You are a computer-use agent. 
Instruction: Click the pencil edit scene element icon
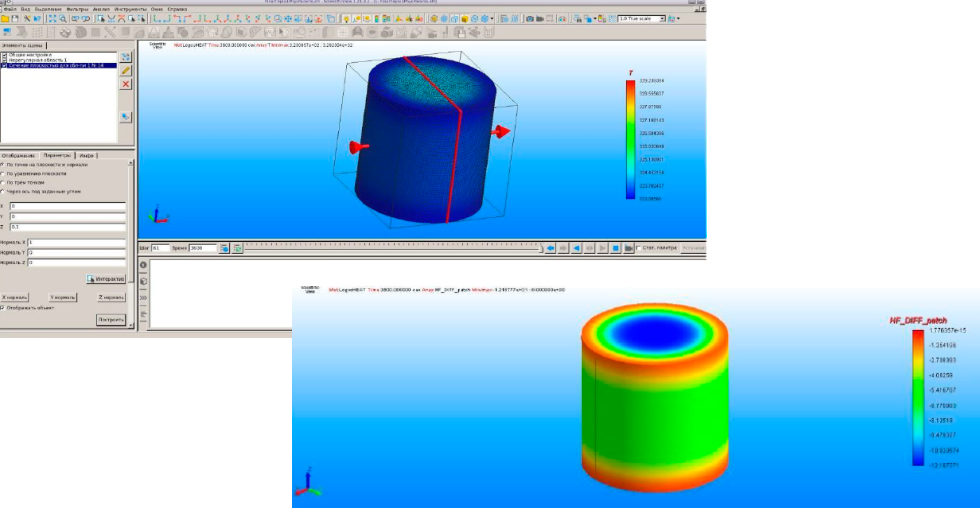126,70
